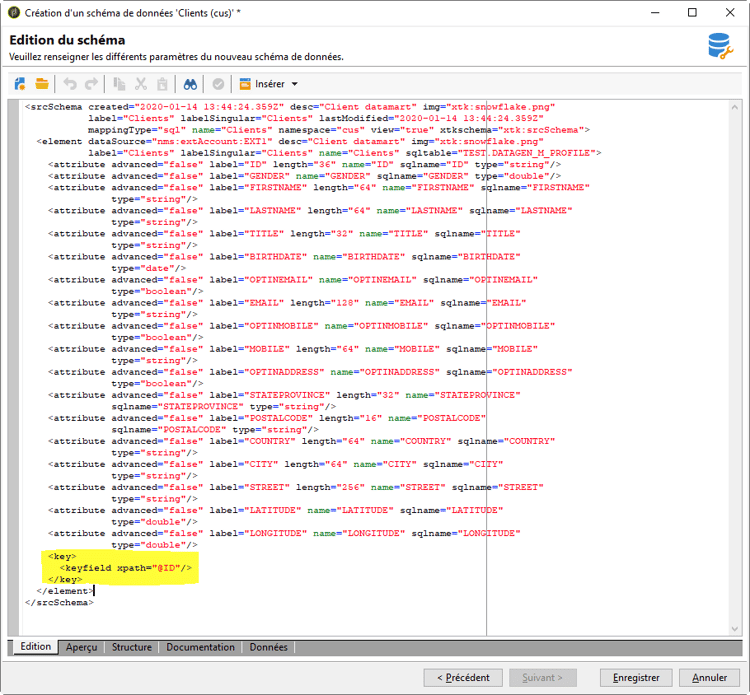Viewport: 750px width, 695px height.
Task: Click the disabled Suivant button
Action: 542,677
